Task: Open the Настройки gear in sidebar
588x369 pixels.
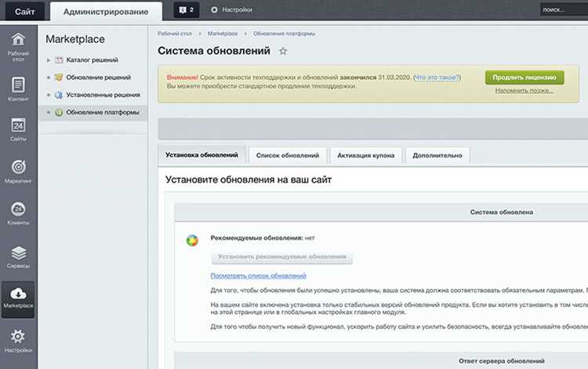Action: pyautogui.click(x=18, y=336)
